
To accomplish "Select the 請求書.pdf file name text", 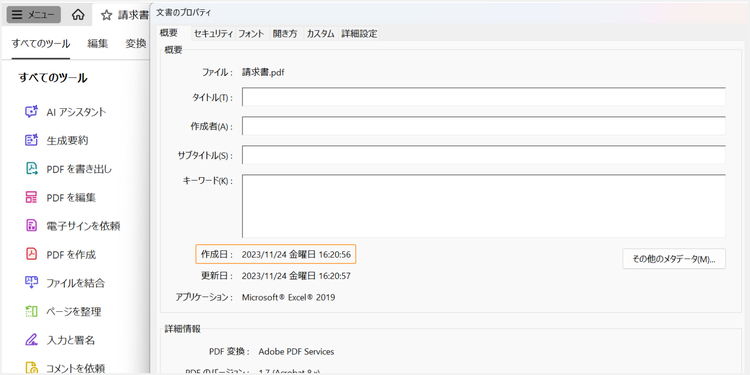I will 264,73.
